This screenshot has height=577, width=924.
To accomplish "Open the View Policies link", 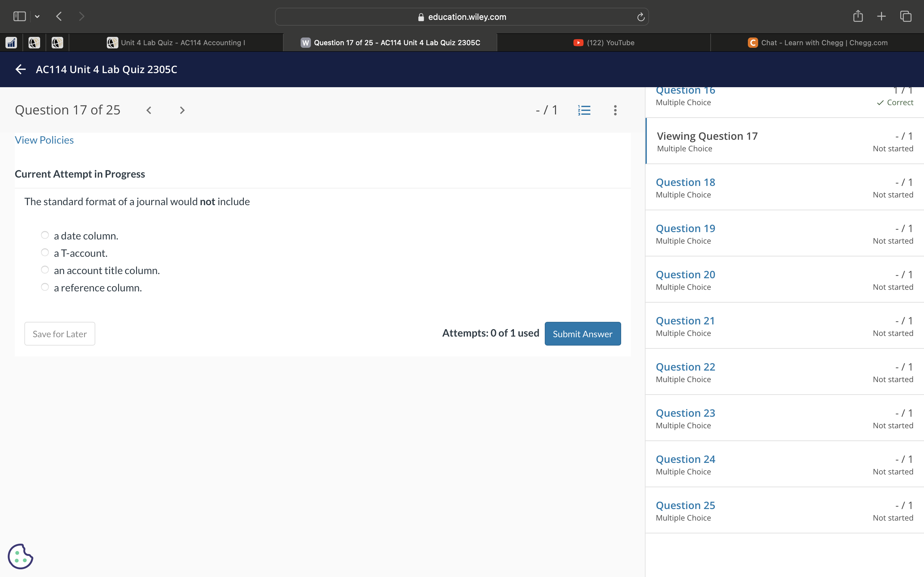I will (x=44, y=140).
